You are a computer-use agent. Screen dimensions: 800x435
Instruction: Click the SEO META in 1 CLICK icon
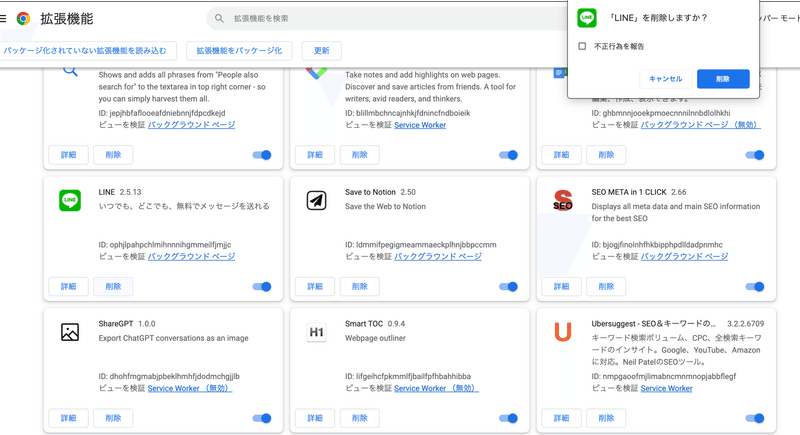click(x=563, y=200)
